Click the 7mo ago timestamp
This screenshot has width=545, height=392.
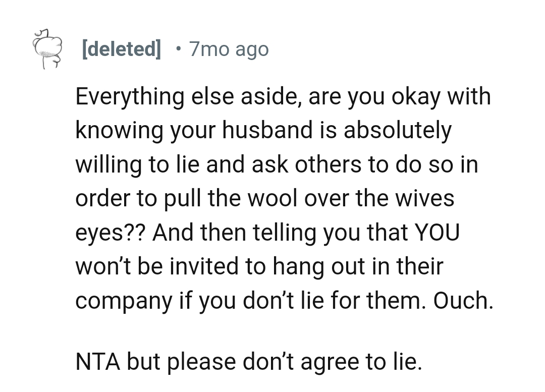pyautogui.click(x=229, y=49)
